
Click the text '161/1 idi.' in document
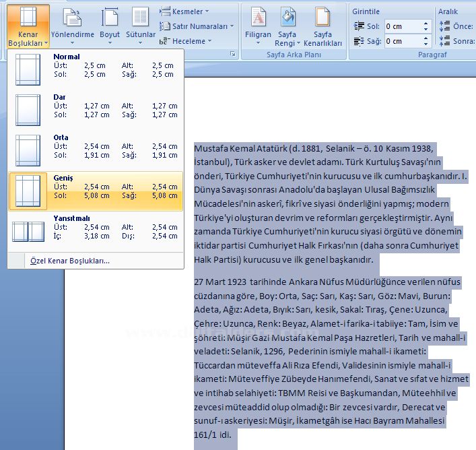pos(213,435)
